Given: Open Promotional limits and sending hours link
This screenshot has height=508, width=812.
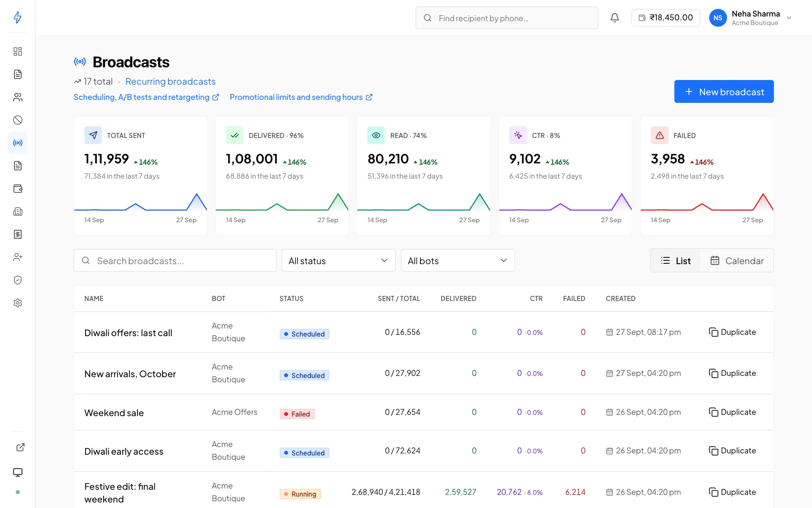Looking at the screenshot, I should (301, 97).
